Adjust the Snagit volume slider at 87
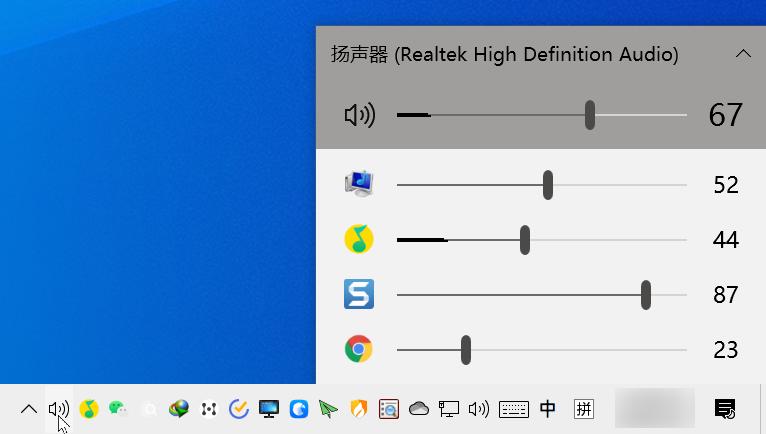Screen dimensions: 766x434 pos(646,295)
